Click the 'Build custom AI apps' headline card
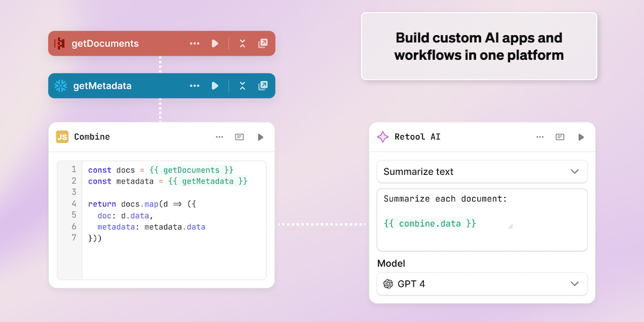644x322 pixels. [479, 46]
